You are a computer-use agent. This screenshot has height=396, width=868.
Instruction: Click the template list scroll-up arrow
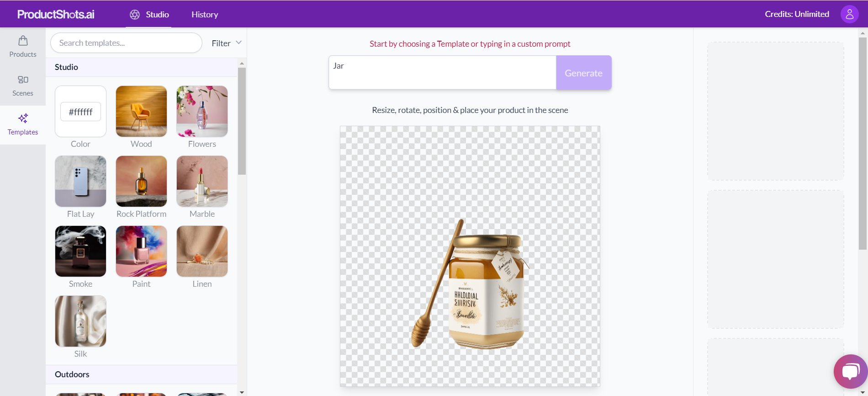pyautogui.click(x=242, y=64)
